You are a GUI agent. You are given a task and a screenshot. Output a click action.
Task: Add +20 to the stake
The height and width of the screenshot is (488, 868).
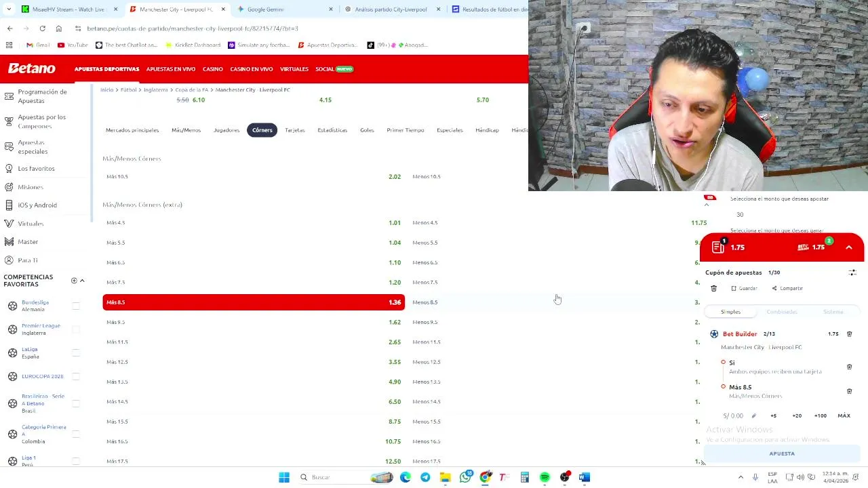click(x=797, y=415)
